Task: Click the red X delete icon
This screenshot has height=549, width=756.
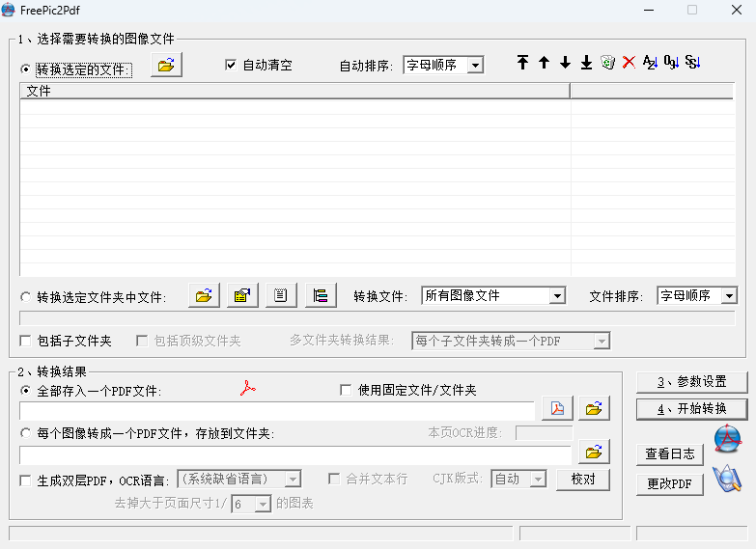Action: click(x=629, y=63)
